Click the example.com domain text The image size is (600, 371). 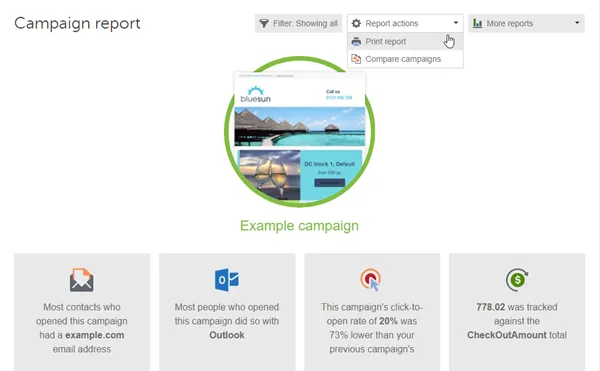coord(95,335)
